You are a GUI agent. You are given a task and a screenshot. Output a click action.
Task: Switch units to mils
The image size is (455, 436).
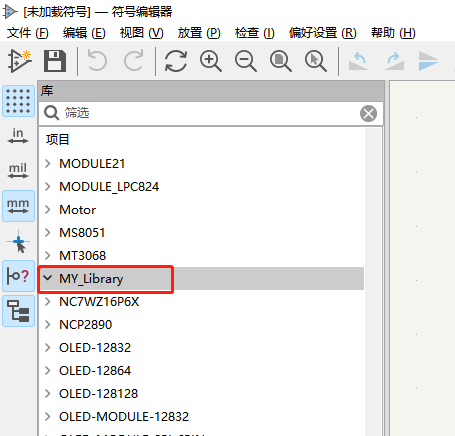18,171
